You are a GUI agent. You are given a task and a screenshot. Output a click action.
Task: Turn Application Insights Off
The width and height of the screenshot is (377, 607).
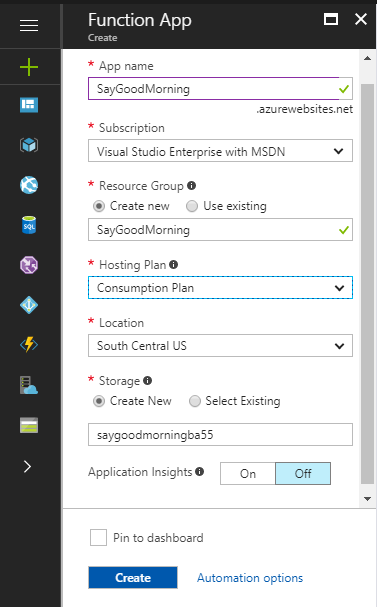coord(303,473)
